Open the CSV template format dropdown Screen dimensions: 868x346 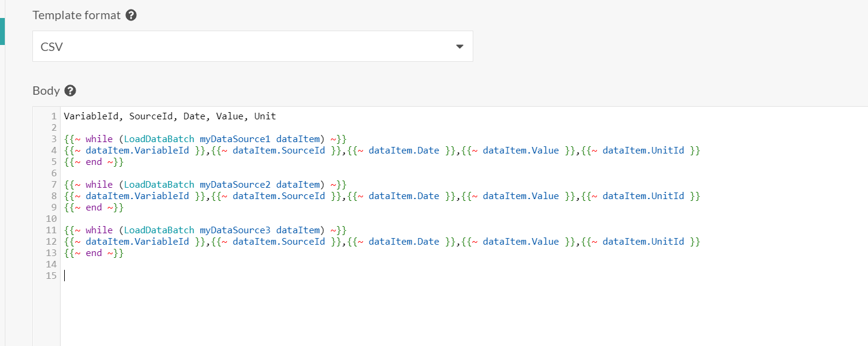[252, 47]
